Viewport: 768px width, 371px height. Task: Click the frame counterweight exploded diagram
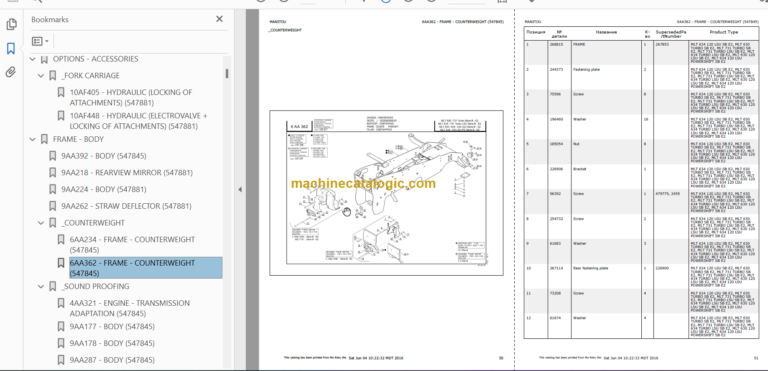pyautogui.click(x=386, y=193)
